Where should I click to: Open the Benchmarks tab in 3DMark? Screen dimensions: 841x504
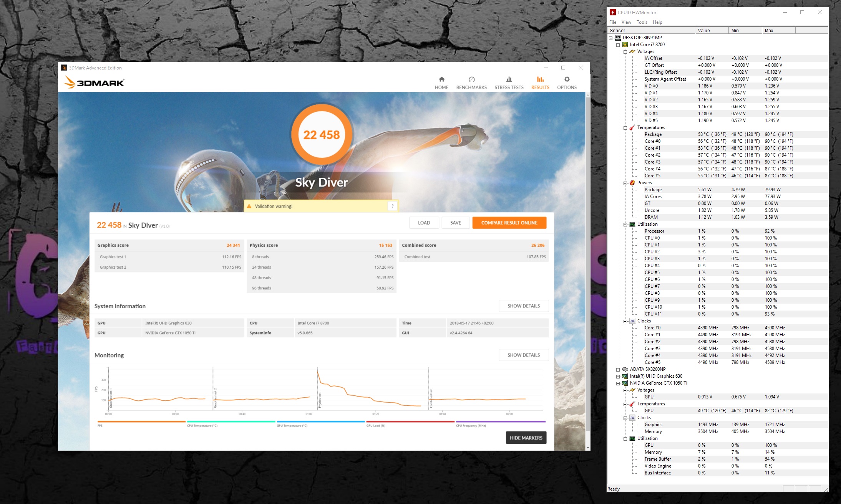[471, 83]
